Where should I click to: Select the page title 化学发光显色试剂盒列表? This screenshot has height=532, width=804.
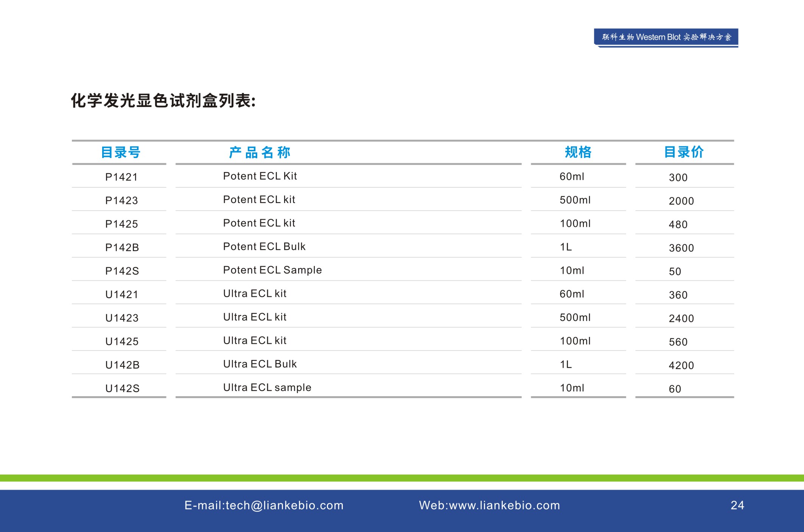163,101
